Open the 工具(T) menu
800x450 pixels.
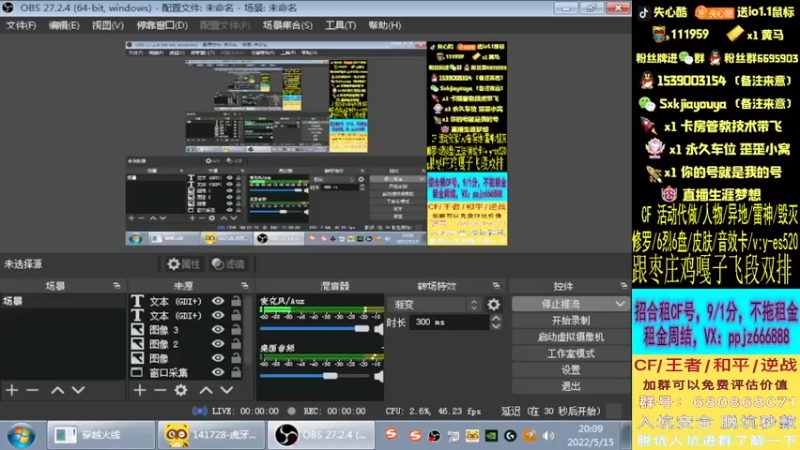click(x=341, y=25)
